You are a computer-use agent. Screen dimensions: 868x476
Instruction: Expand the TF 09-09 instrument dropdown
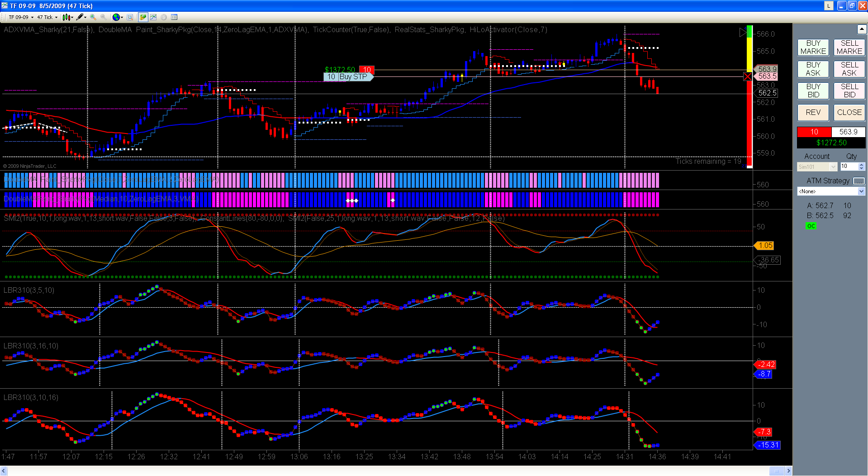tap(21, 17)
